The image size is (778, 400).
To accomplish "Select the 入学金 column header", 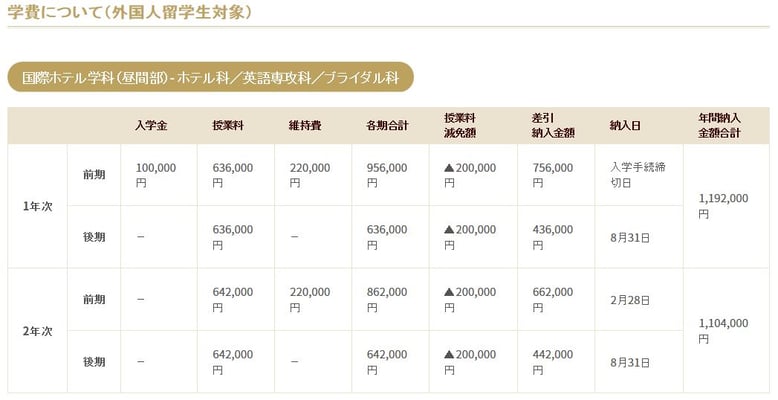I will point(151,125).
